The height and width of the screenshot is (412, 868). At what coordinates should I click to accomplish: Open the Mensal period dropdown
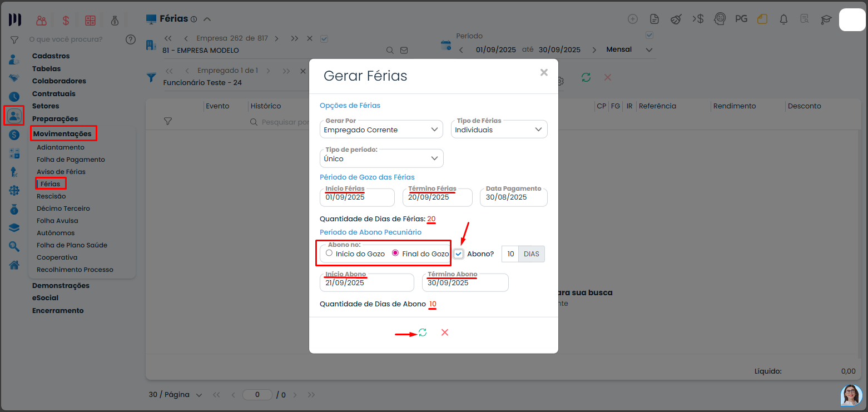[x=629, y=49]
